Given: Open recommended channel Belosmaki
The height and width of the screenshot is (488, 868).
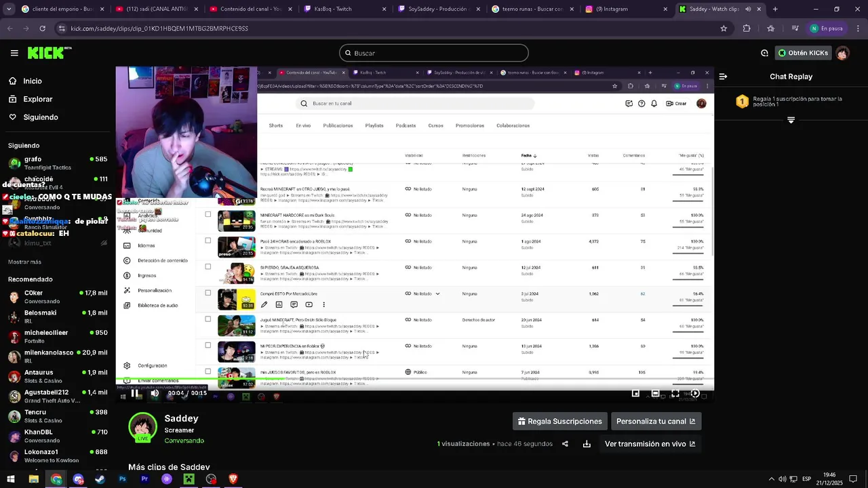Looking at the screenshot, I should coord(58,317).
